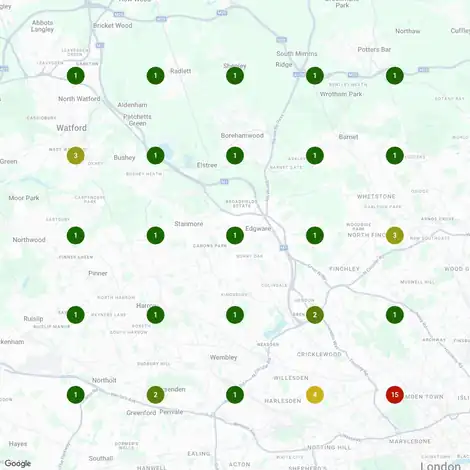This screenshot has width=470, height=470.
Task: Select green marker 1 right of Bushey
Action: [155, 155]
